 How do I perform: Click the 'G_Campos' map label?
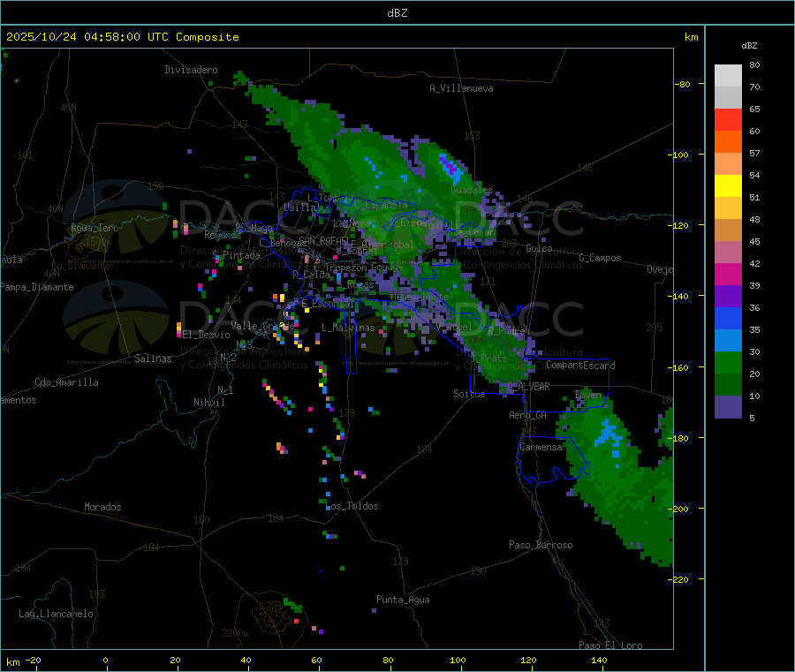click(x=601, y=258)
